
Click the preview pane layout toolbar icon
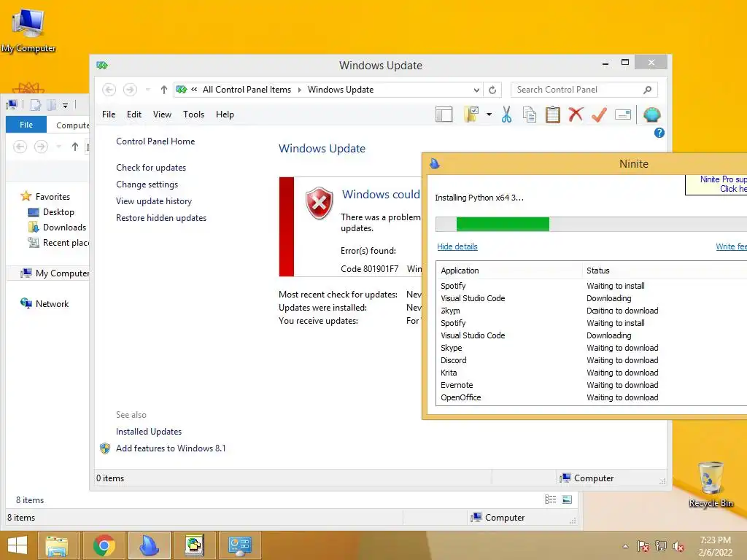(444, 114)
